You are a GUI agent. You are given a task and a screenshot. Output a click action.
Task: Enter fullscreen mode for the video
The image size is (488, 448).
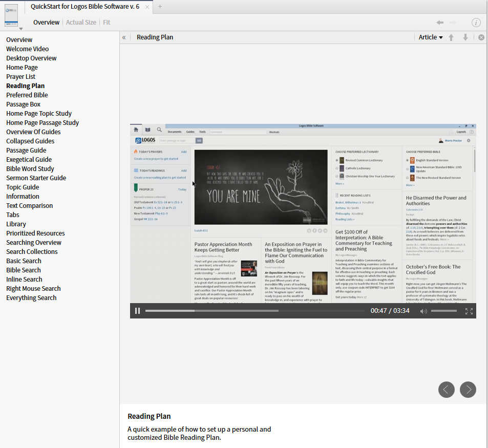(469, 311)
